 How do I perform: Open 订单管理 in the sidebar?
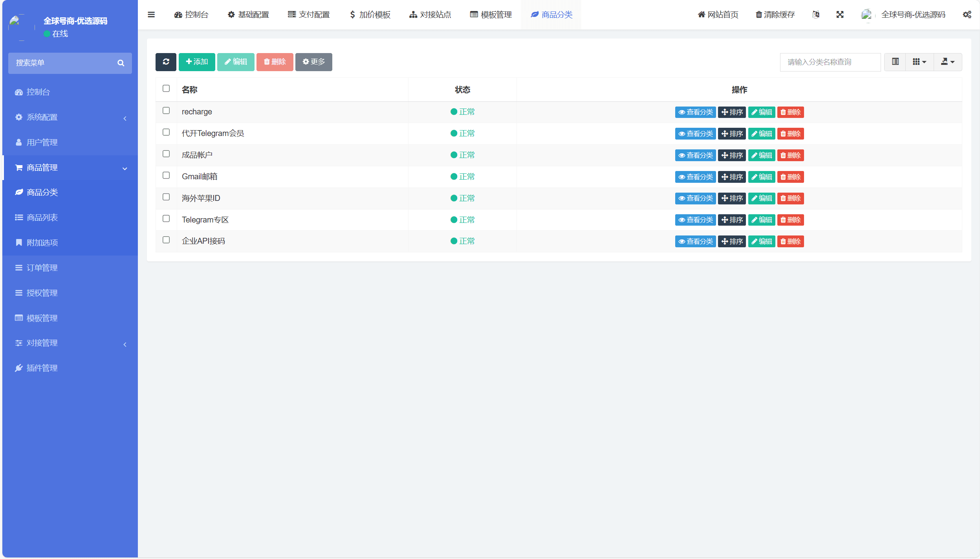(42, 268)
